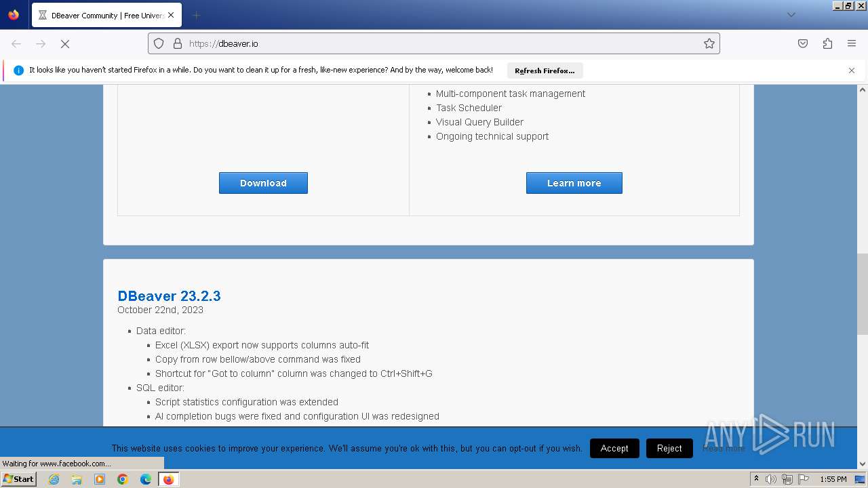The image size is (868, 488).
Task: Open Windows Media Player from taskbar
Action: (x=100, y=479)
